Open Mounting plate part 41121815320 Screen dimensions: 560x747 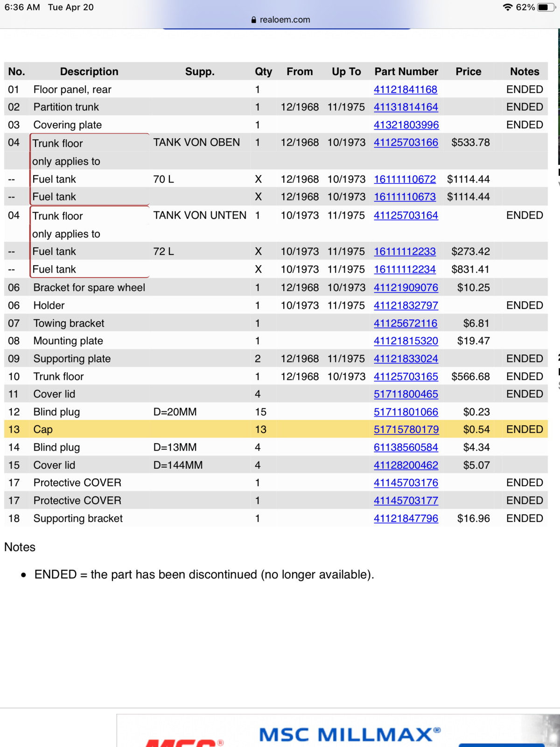406,341
